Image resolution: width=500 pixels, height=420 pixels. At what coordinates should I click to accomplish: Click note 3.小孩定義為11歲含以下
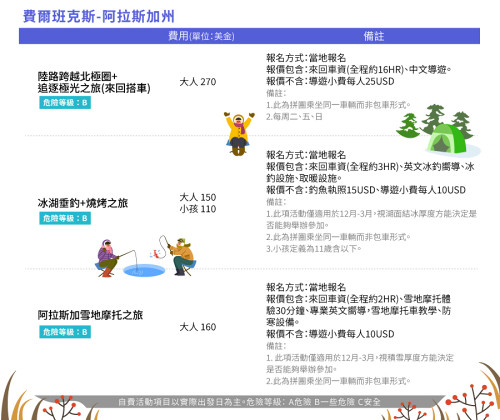(314, 249)
